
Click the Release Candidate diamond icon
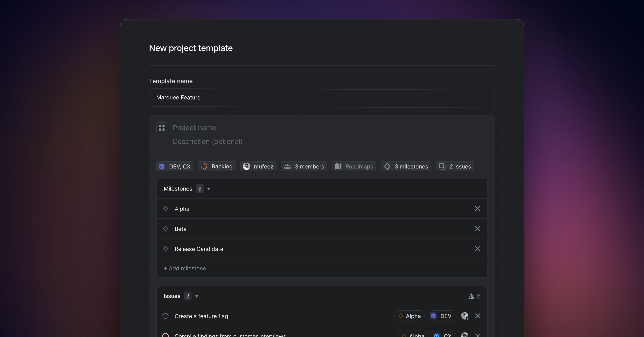pos(165,249)
